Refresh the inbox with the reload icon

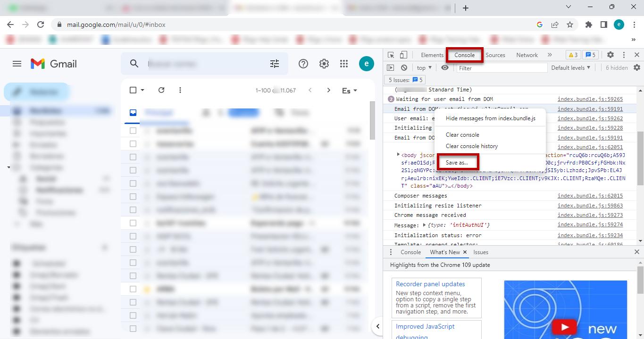pos(161,90)
